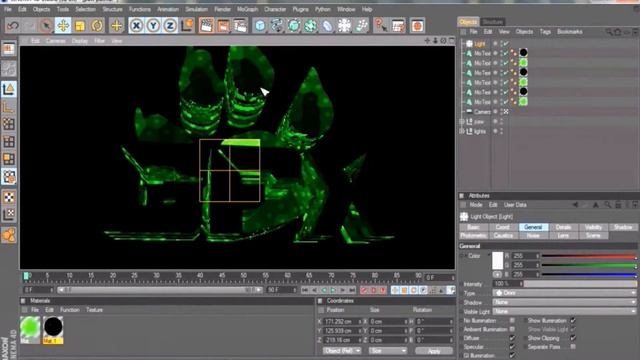Enable the No Illumination checkbox
This screenshot has width=640, height=360.
[x=512, y=320]
